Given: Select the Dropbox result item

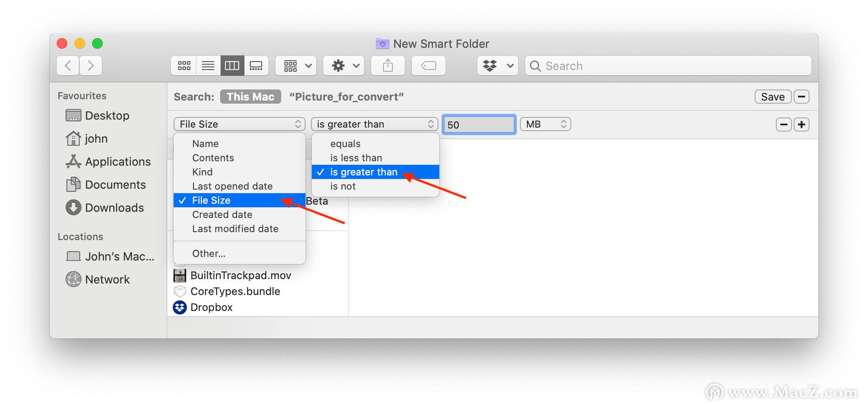Looking at the screenshot, I should click(x=212, y=307).
